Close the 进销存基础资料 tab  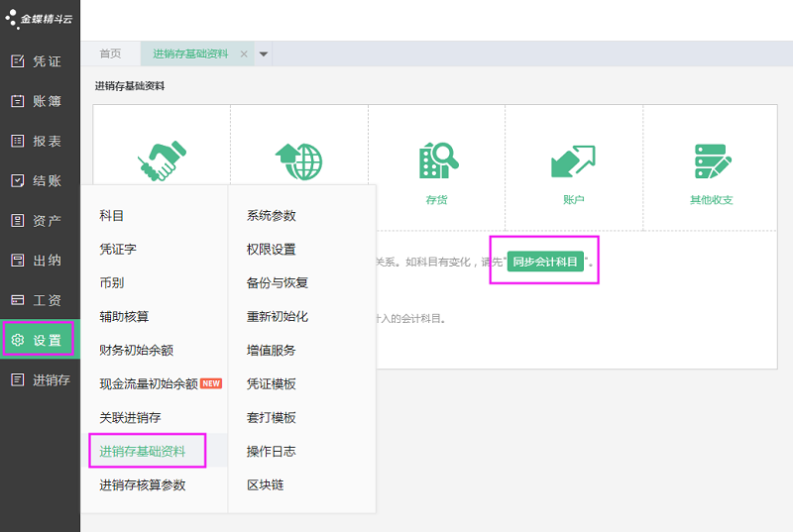244,54
